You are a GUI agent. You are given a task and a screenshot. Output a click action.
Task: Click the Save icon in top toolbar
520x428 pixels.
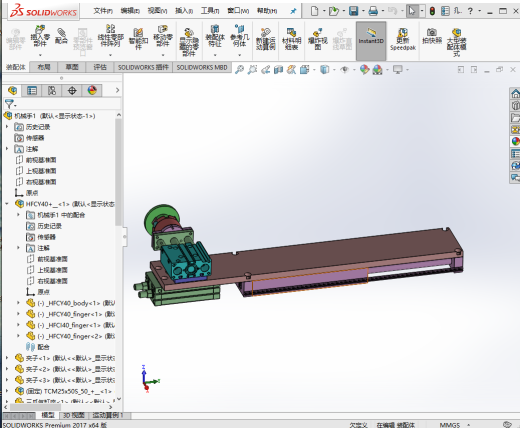tap(353, 11)
